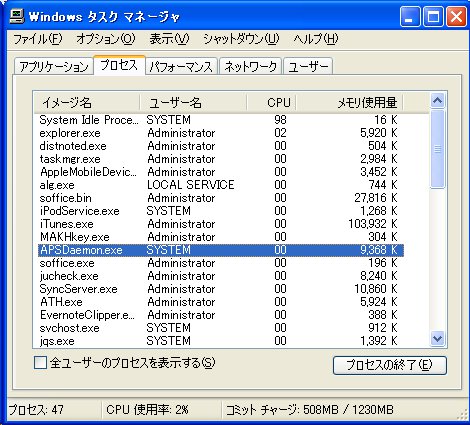This screenshot has height=425, width=470.
Task: Click the Task Manager title bar icon
Action: (17, 16)
